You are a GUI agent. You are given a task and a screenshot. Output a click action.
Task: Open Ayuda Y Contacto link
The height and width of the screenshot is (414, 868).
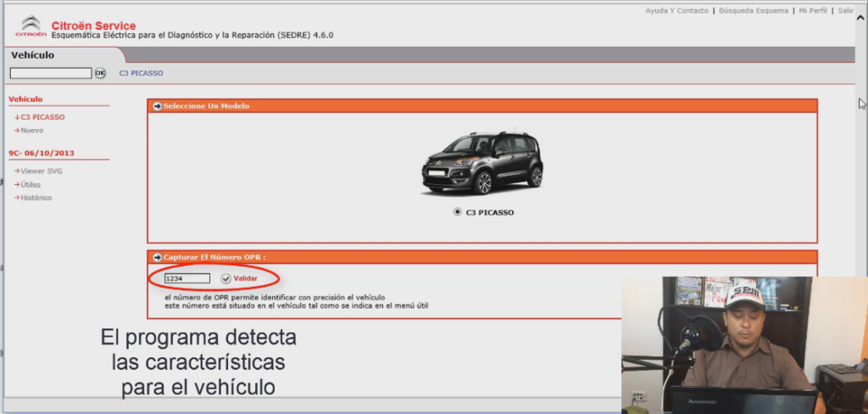click(x=676, y=10)
